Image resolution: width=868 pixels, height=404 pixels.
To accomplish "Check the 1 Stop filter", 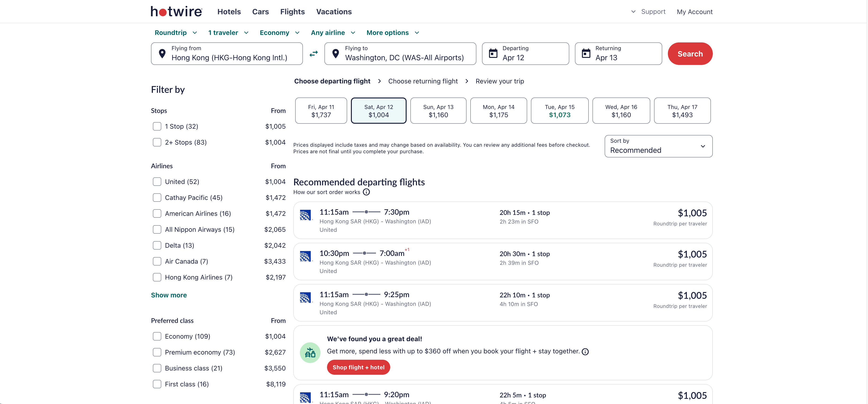I will coord(157,127).
